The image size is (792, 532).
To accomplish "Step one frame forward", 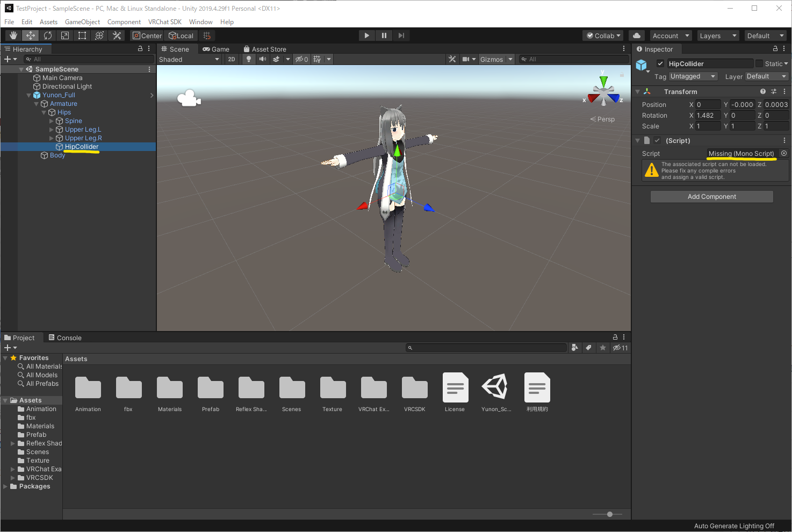I will click(401, 35).
